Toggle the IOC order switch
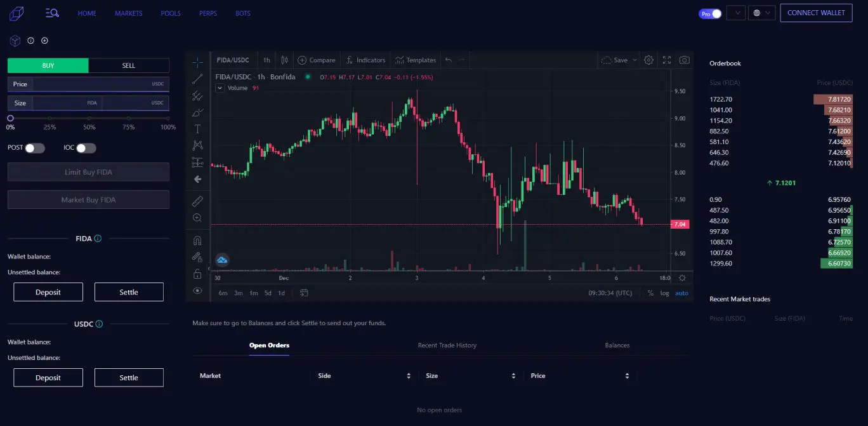Image resolution: width=868 pixels, height=426 pixels. (86, 148)
